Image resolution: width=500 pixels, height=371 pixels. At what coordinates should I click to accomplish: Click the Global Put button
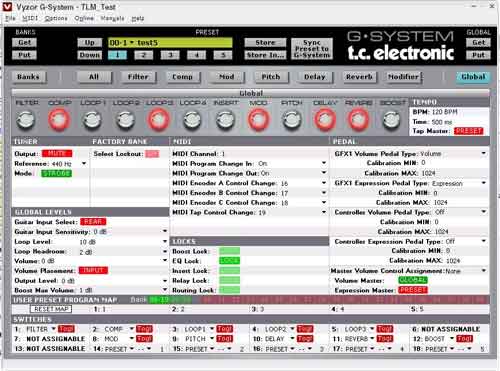(x=478, y=55)
